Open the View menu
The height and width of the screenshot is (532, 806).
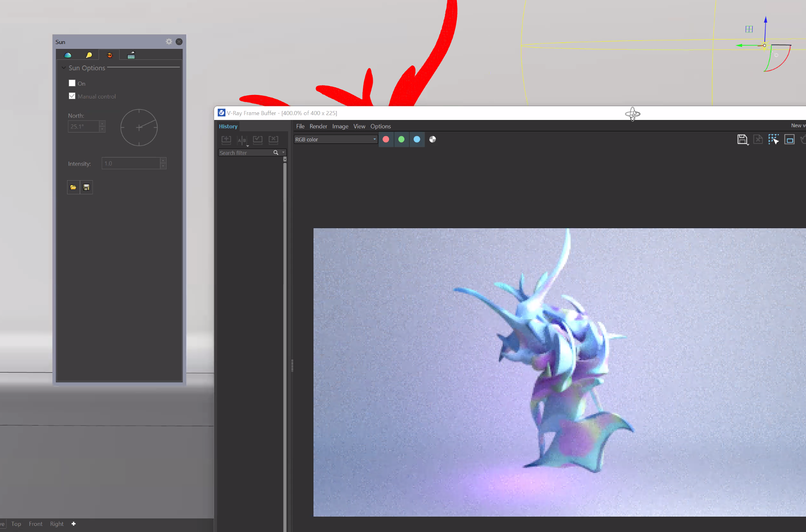359,126
